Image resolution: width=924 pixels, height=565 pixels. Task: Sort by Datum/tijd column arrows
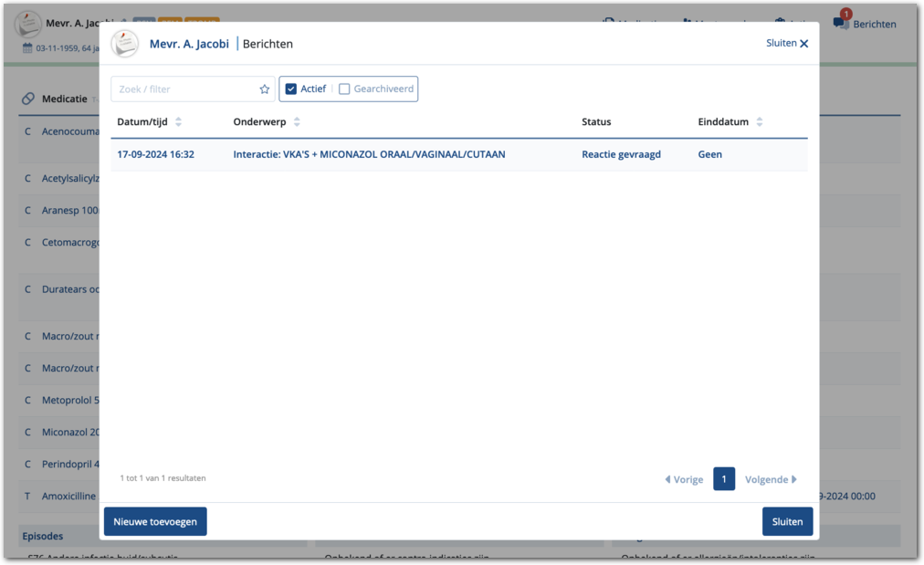(178, 122)
